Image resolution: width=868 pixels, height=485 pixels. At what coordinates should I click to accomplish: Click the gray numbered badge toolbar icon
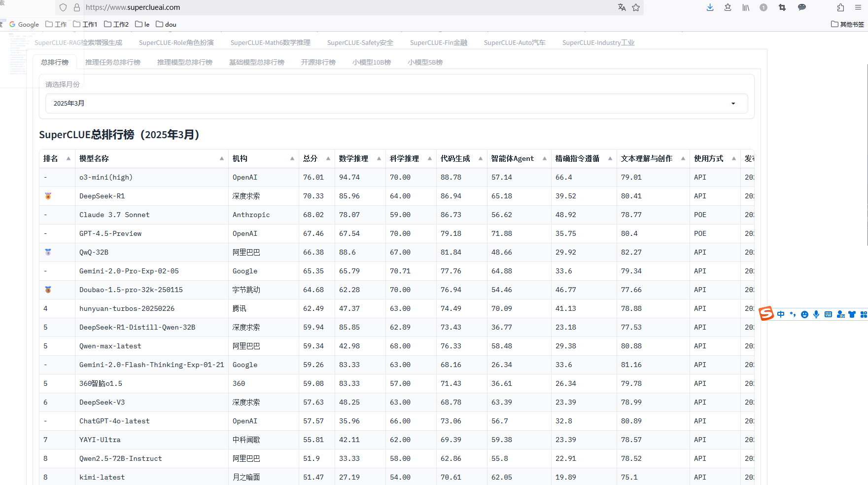click(764, 7)
